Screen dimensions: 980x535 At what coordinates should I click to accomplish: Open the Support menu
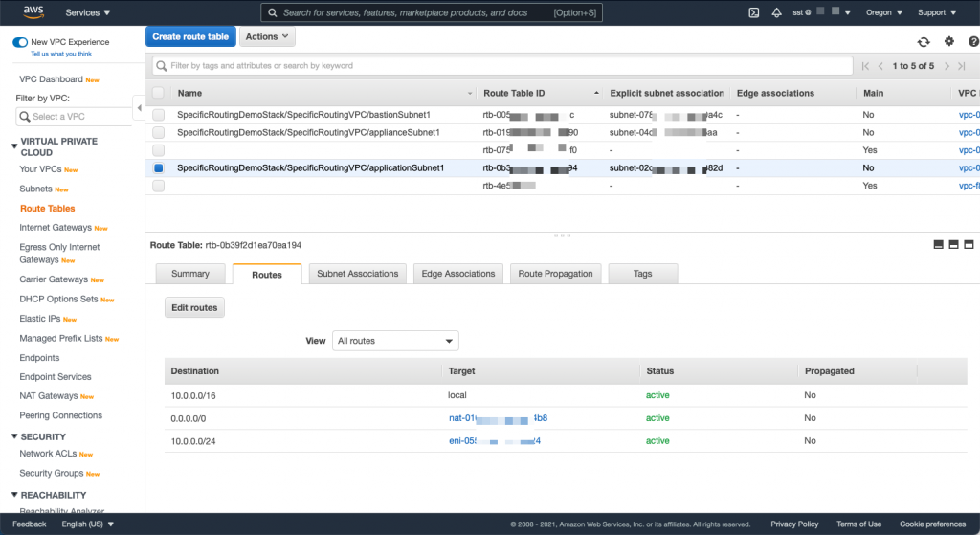pos(936,12)
